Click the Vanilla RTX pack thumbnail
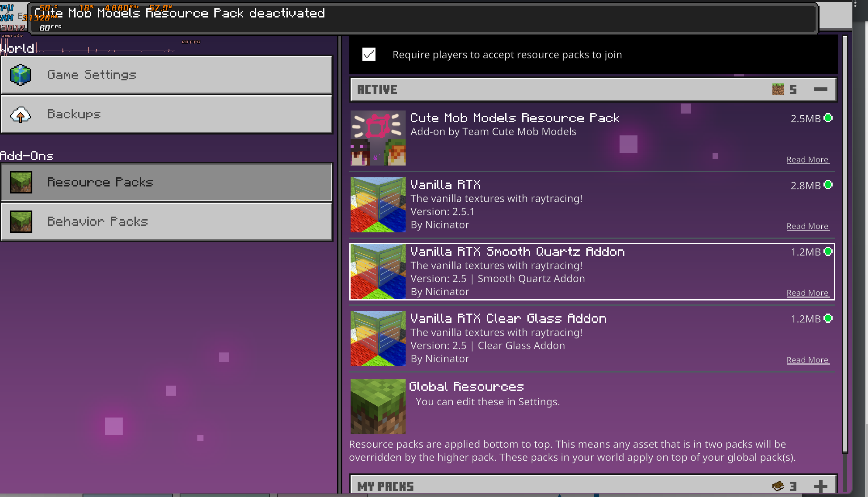Image resolution: width=868 pixels, height=497 pixels. coord(378,205)
